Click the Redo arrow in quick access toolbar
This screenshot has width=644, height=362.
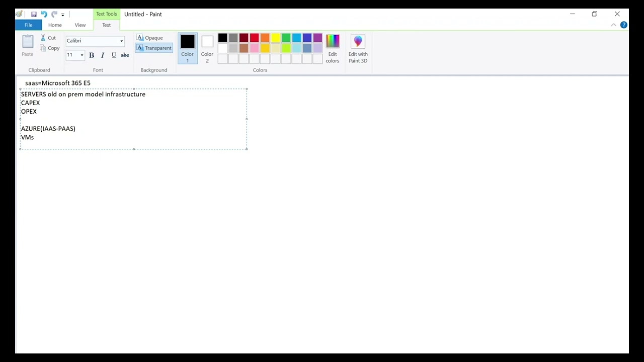[54, 14]
